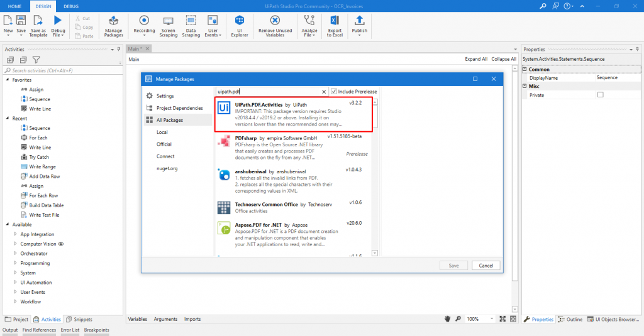Click the Cut command
This screenshot has width=644, height=336.
tap(83, 18)
